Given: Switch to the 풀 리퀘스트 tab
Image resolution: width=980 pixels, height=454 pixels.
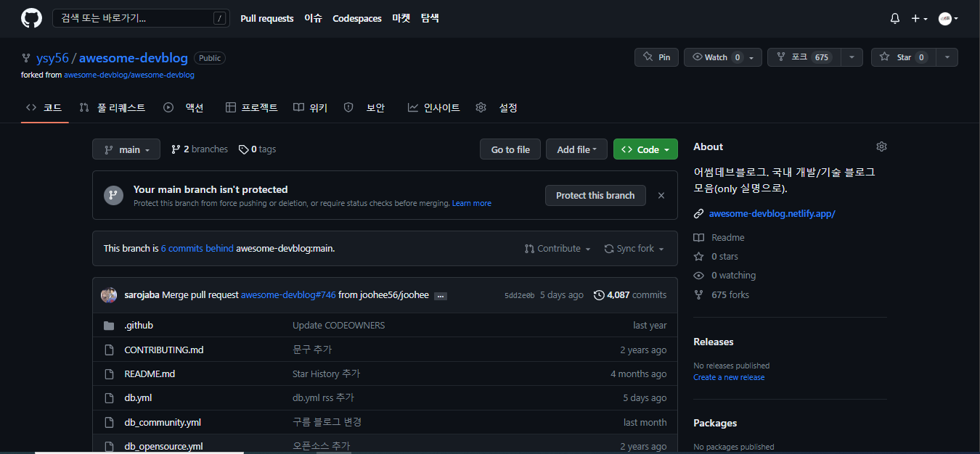Looking at the screenshot, I should tap(113, 107).
